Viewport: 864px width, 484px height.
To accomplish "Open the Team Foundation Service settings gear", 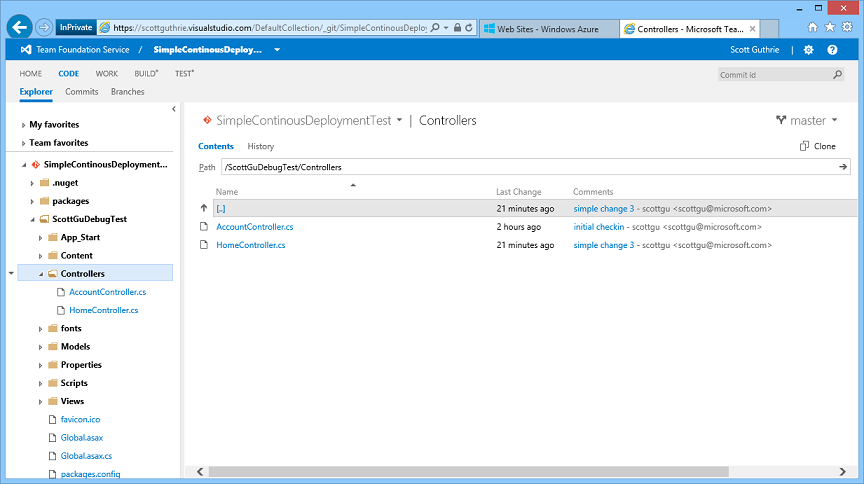I will (808, 50).
